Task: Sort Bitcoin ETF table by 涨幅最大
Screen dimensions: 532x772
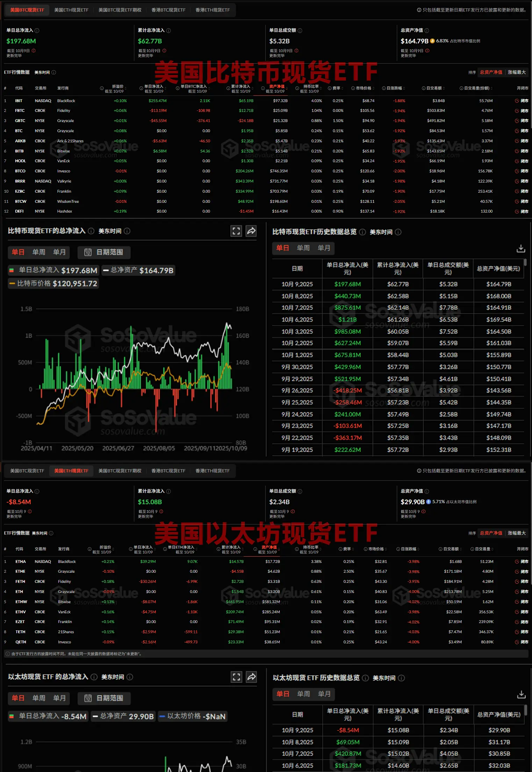Action: 517,72
